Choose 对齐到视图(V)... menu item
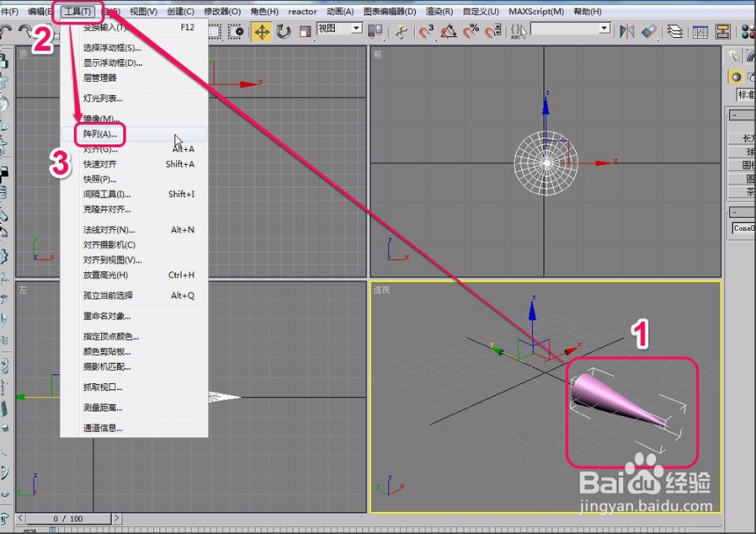 click(x=134, y=260)
